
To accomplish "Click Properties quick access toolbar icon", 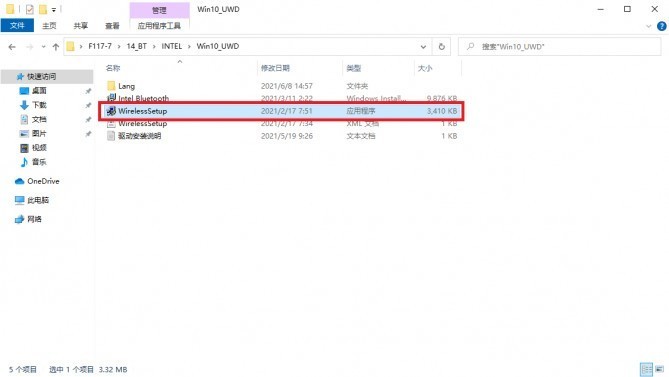I will coord(29,9).
